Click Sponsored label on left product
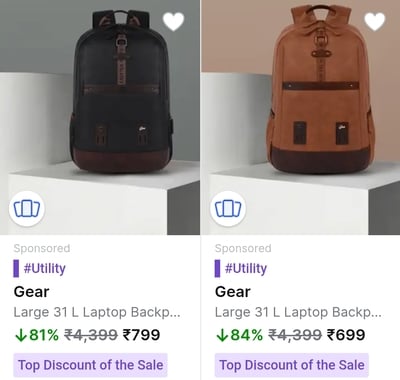This screenshot has height=380, width=400. click(42, 248)
